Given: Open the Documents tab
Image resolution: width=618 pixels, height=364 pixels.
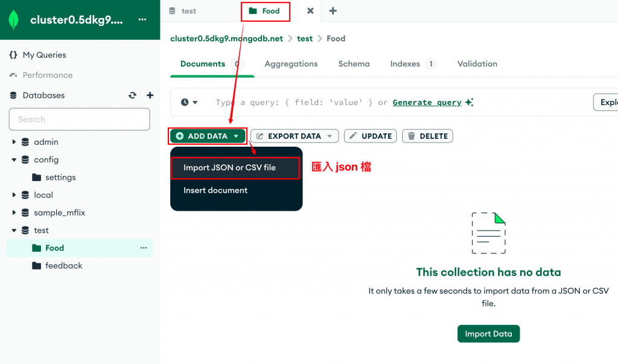Looking at the screenshot, I should tap(212, 64).
